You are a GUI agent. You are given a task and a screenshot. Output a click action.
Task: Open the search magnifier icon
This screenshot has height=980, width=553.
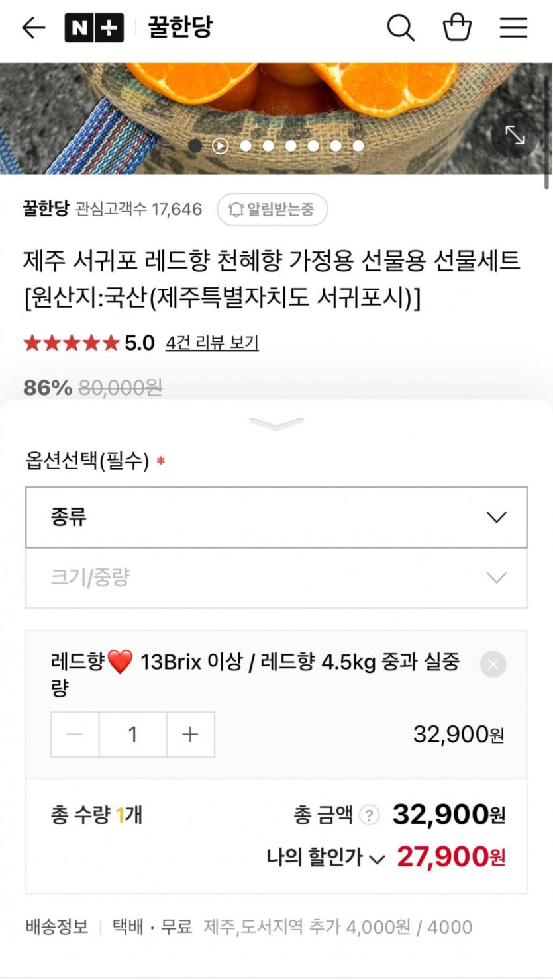401,28
